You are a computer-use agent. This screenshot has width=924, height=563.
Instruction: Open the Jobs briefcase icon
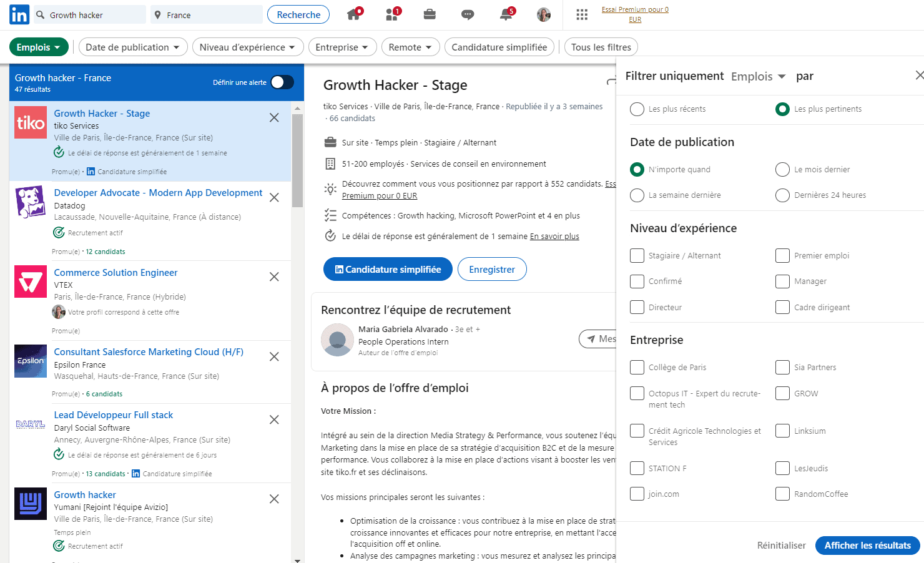[x=430, y=14]
